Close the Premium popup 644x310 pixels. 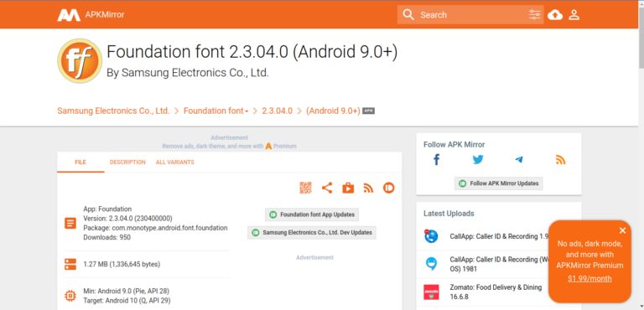click(623, 230)
